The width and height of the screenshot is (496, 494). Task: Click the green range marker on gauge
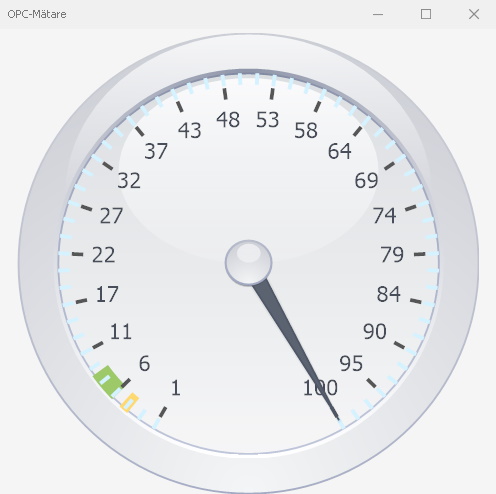[108, 381]
